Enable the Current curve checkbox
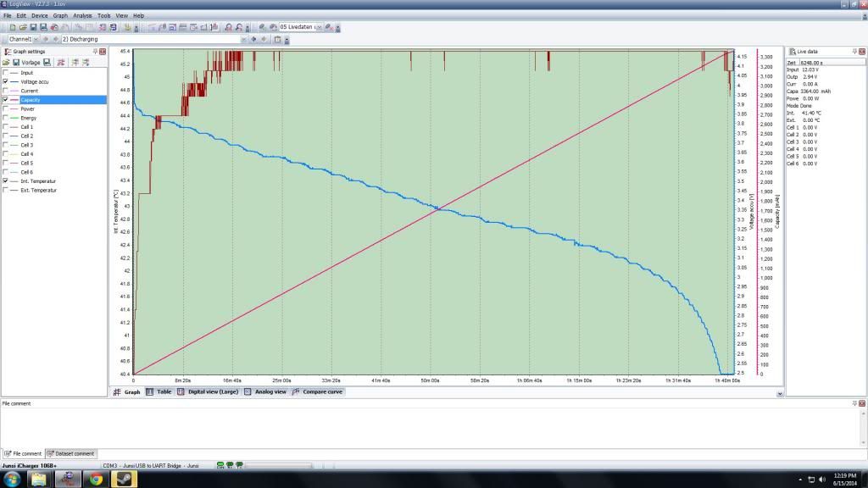868x488 pixels. (6, 91)
